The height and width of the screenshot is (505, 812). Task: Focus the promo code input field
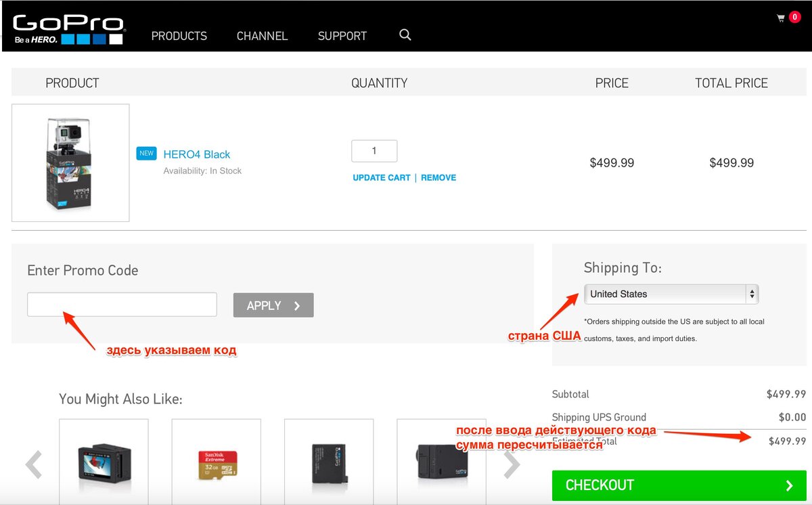pyautogui.click(x=122, y=305)
